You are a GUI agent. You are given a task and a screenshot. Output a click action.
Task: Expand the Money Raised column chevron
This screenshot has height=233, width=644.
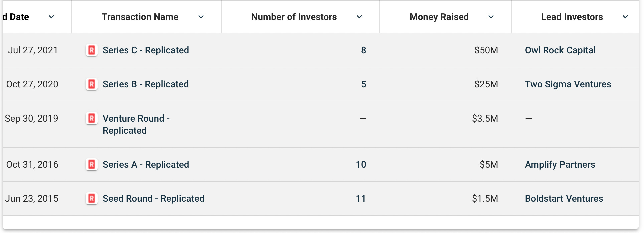click(x=491, y=17)
